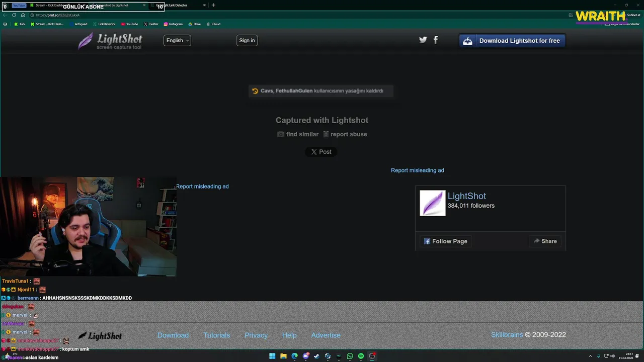Open the YouTube bookmark

[x=130, y=24]
